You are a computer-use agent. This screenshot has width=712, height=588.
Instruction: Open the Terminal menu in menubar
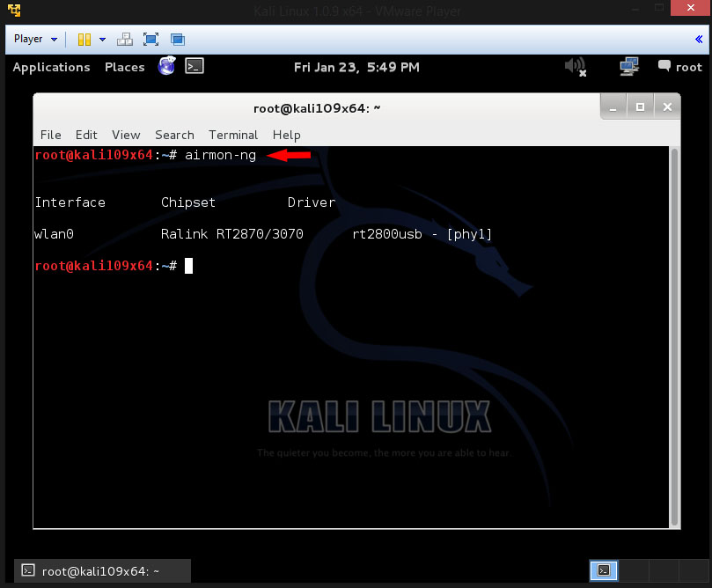click(x=233, y=135)
